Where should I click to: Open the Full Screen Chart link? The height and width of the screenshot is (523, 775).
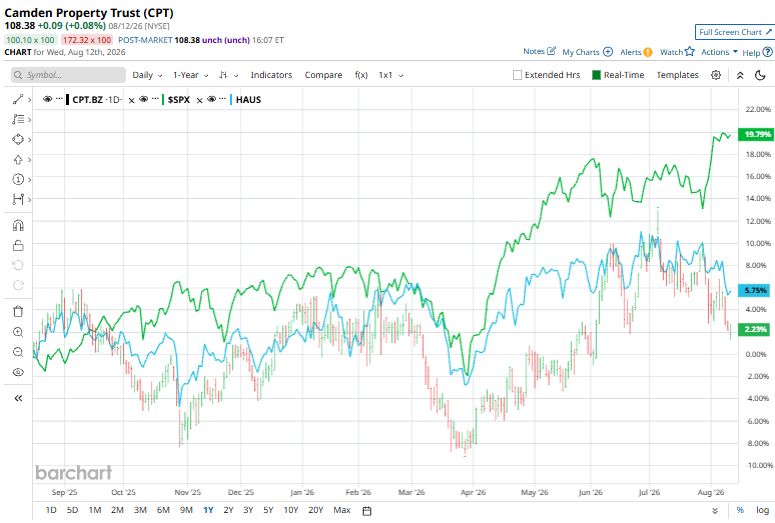[x=735, y=32]
